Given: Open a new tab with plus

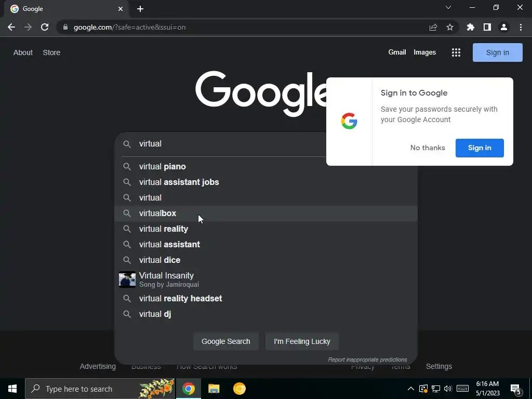Looking at the screenshot, I should [x=140, y=9].
